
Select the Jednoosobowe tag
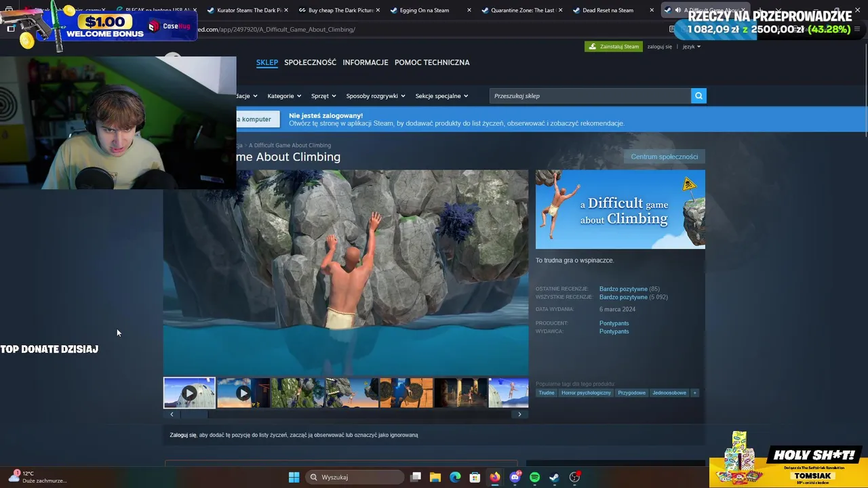point(669,392)
